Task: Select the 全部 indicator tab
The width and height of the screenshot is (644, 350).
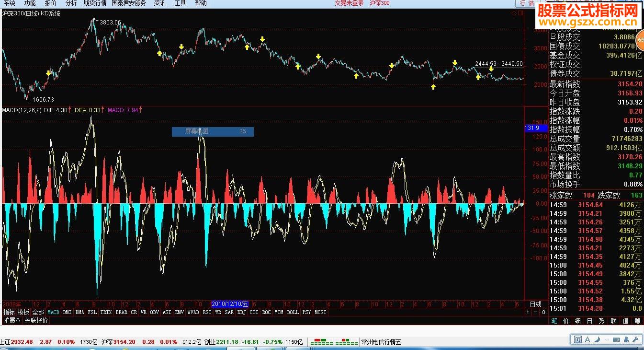Action: point(39,312)
